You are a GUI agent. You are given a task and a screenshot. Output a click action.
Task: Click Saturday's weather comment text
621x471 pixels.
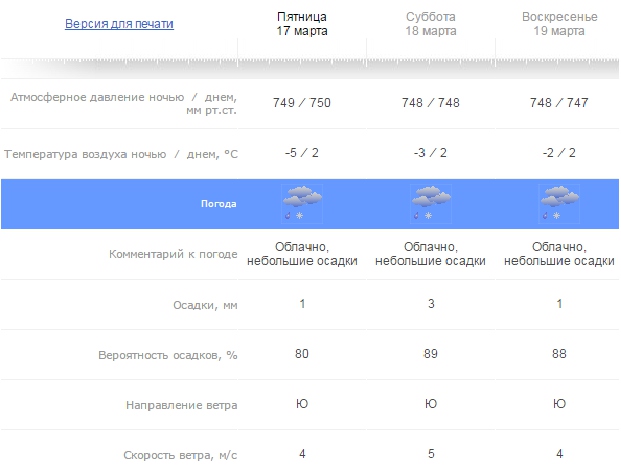[x=431, y=254]
